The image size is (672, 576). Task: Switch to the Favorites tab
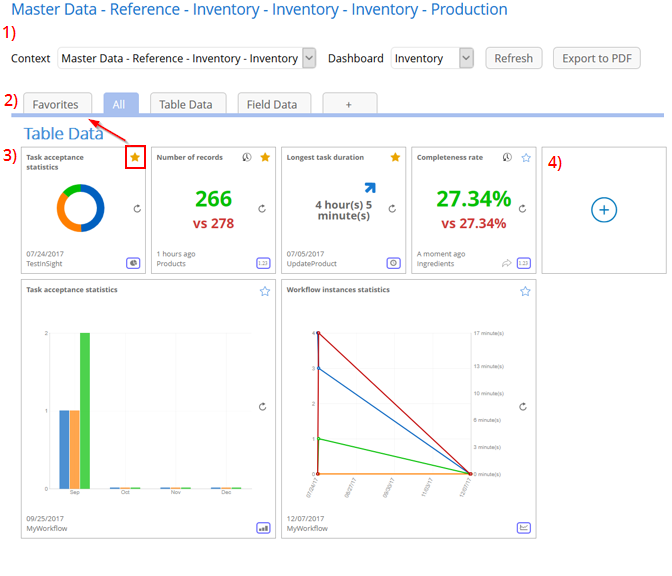(55, 104)
